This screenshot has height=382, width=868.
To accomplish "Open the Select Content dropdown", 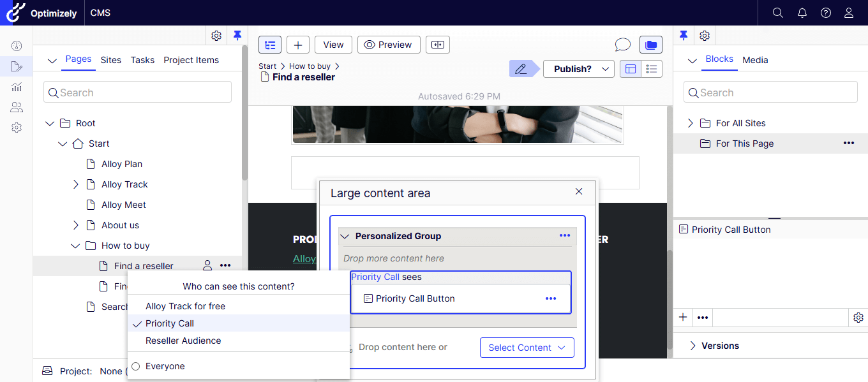I will point(527,348).
